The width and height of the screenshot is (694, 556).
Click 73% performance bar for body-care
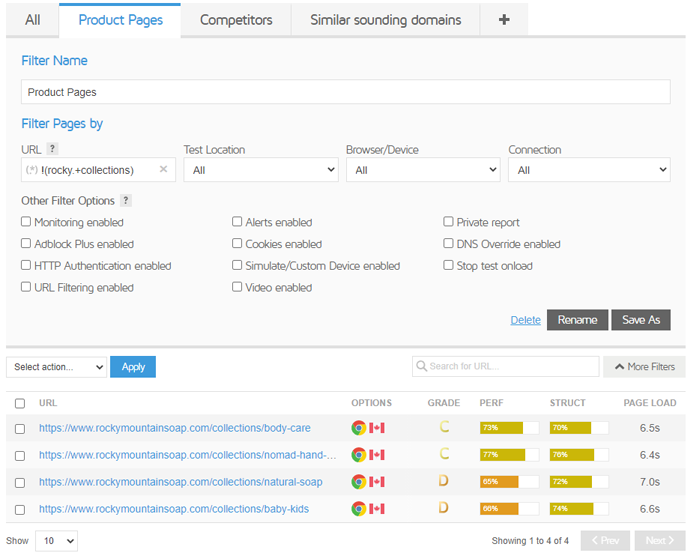(x=509, y=428)
